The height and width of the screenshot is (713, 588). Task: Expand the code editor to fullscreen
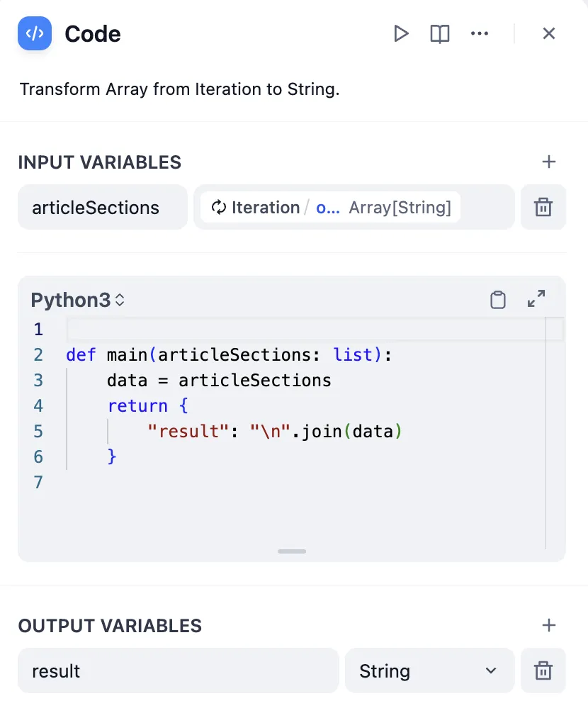(536, 299)
